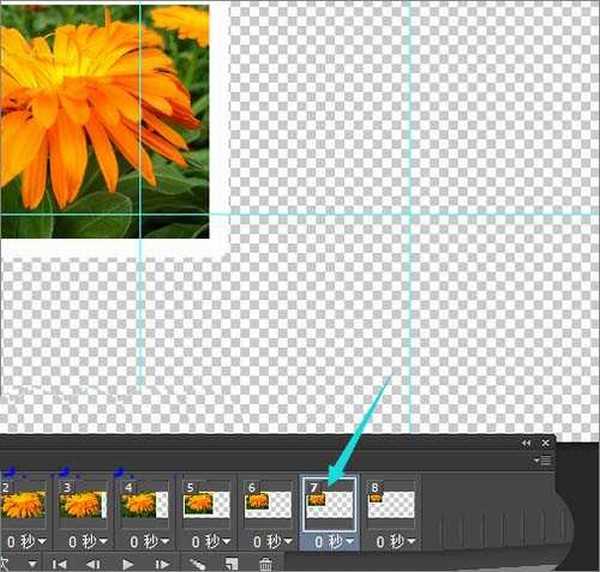This screenshot has height=572, width=600.
Task: Open the looping options dropdown
Action: tap(31, 565)
